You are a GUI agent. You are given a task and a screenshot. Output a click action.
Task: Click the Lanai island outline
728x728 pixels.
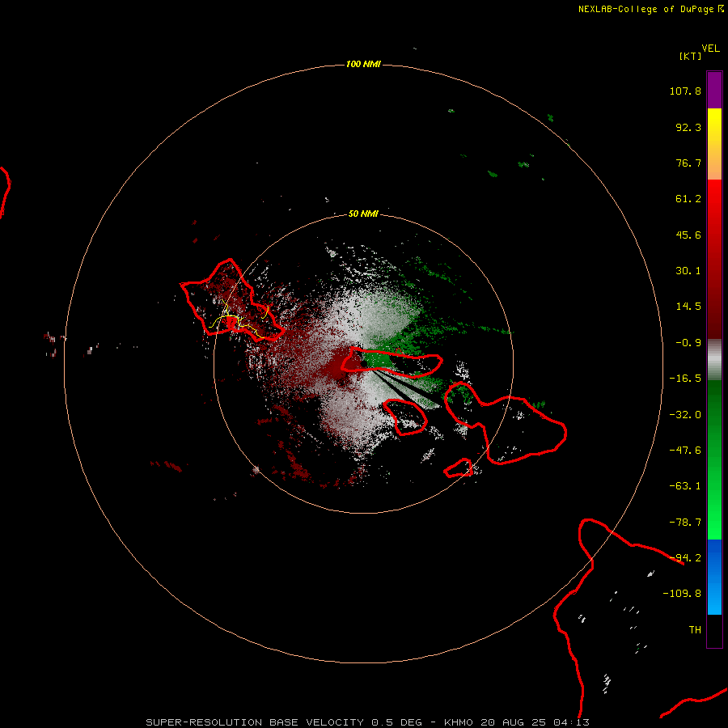point(405,417)
